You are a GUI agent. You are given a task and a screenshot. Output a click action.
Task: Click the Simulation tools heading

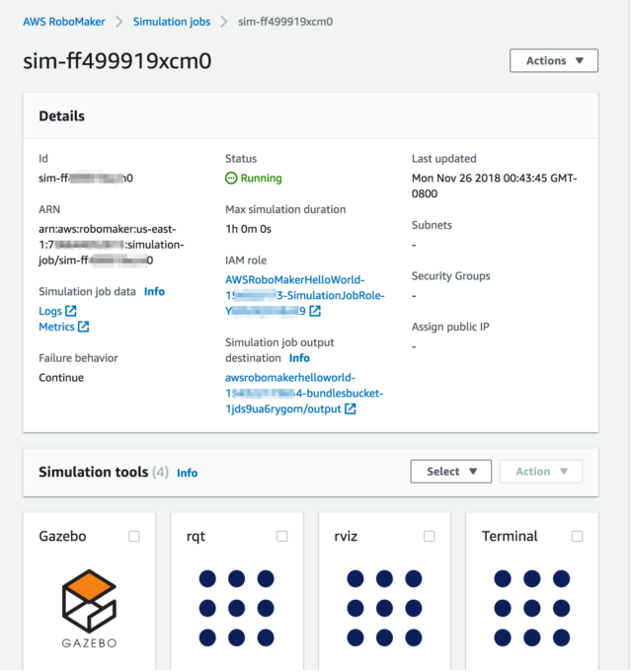tap(93, 472)
